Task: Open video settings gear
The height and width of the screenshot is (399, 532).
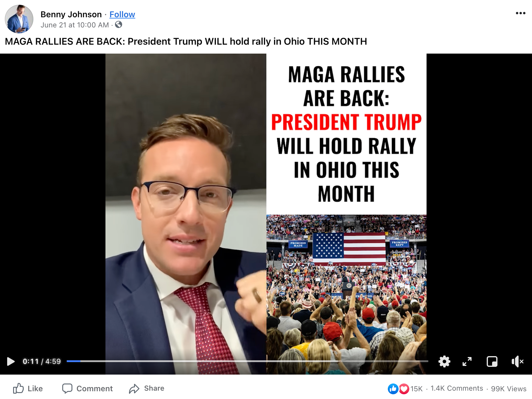Action: [x=444, y=361]
